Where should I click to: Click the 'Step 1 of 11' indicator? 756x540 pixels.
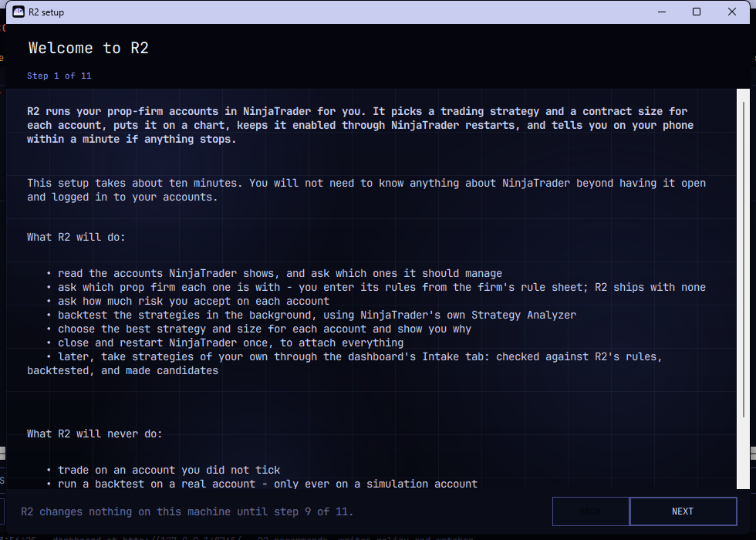(x=59, y=76)
